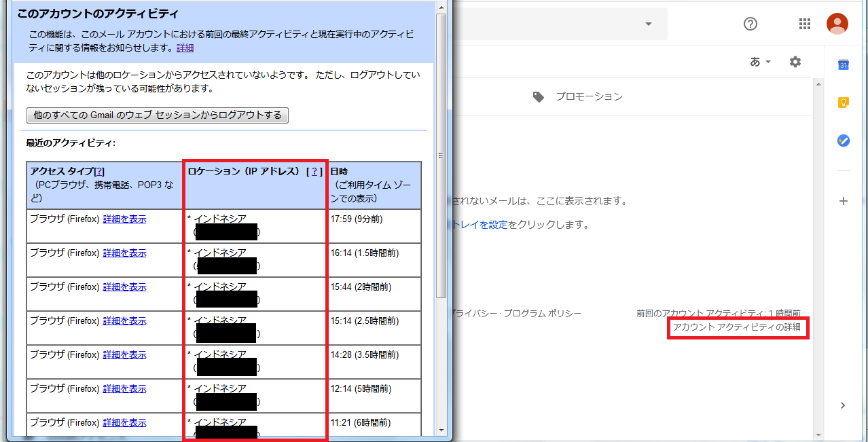Expand the side panel with the right chevron
Screen dimensions: 868x442
coord(842,405)
